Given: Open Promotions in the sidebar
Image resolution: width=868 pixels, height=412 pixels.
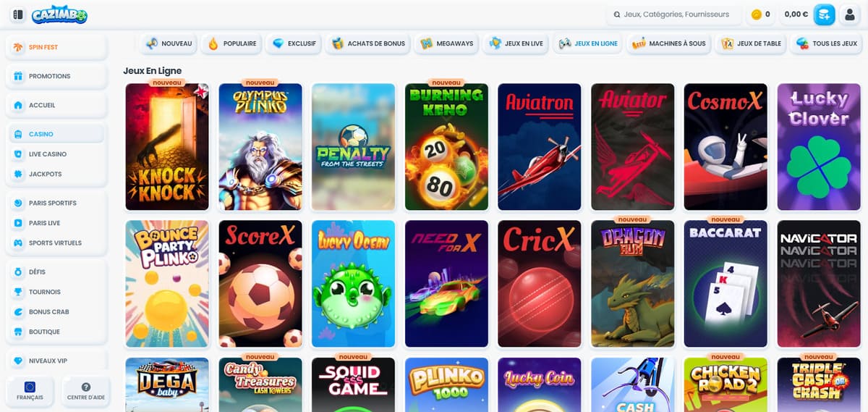Looking at the screenshot, I should point(56,76).
